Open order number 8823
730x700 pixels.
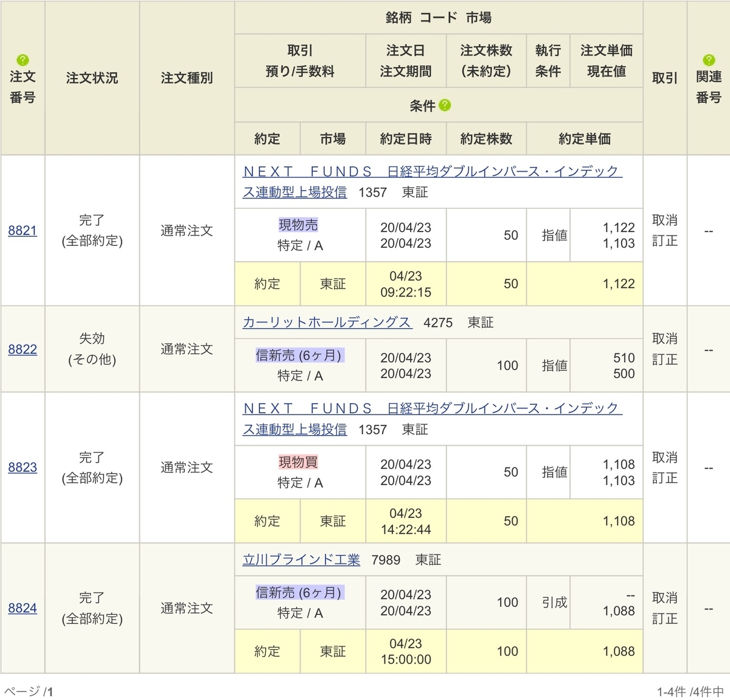[x=23, y=467]
